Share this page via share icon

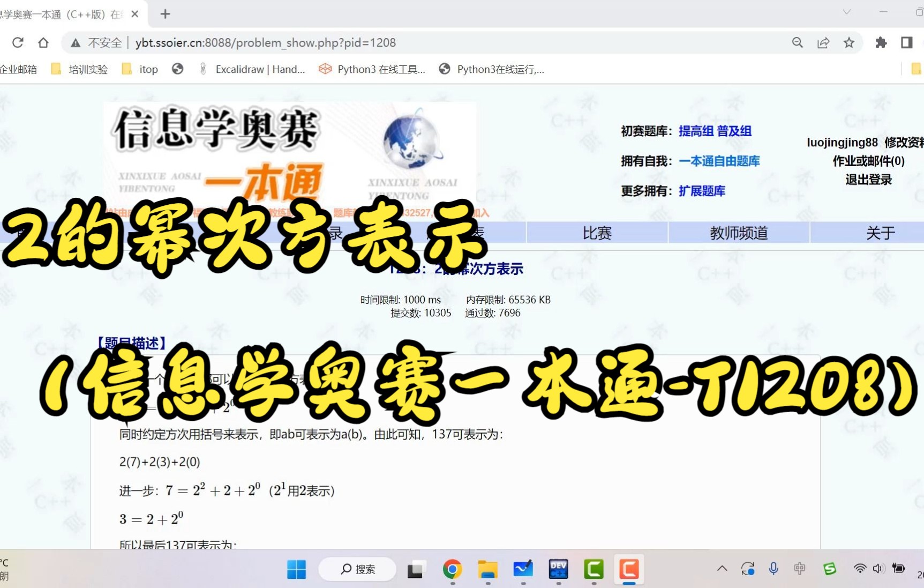click(x=823, y=42)
